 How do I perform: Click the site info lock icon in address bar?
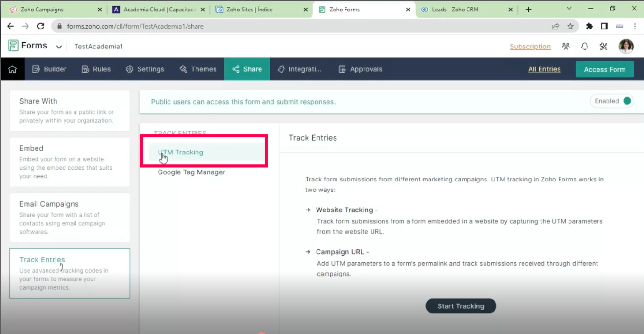click(60, 27)
